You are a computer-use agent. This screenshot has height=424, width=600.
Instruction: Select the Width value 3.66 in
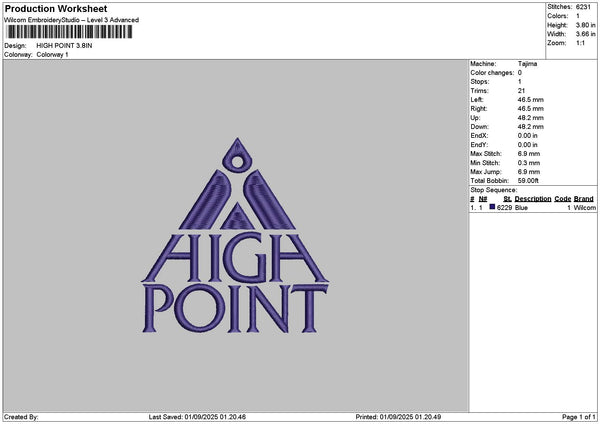point(585,34)
